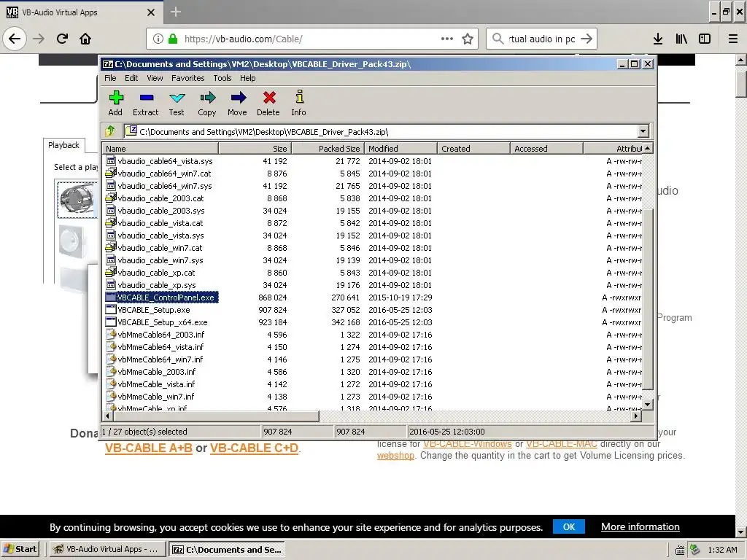Click the search go arrow in search box

pos(587,39)
